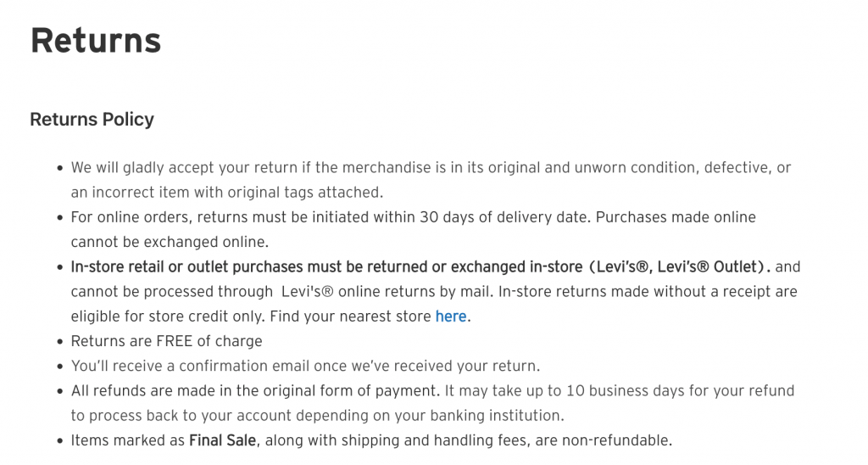Click the confirmation email bullet text
Image resolution: width=868 pixels, height=465 pixels.
tap(305, 367)
